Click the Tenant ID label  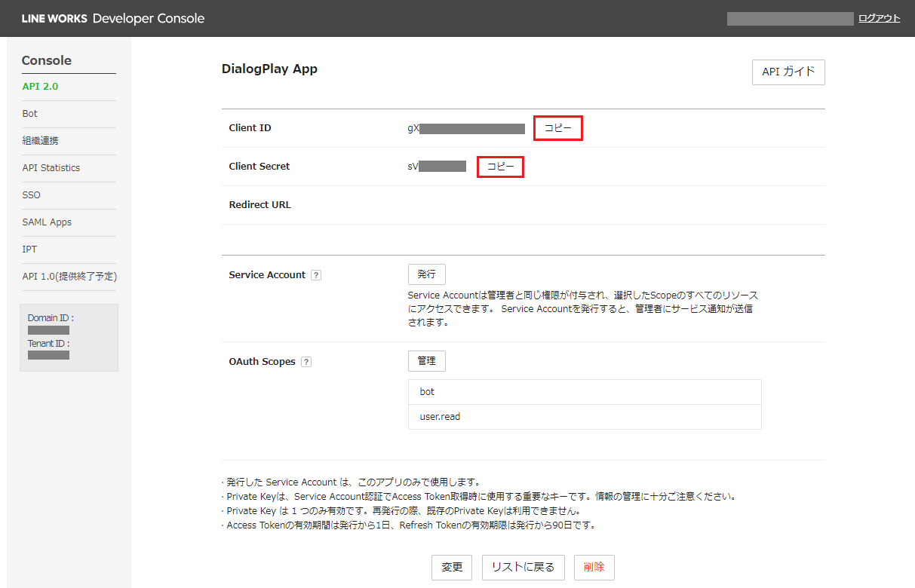[49, 344]
